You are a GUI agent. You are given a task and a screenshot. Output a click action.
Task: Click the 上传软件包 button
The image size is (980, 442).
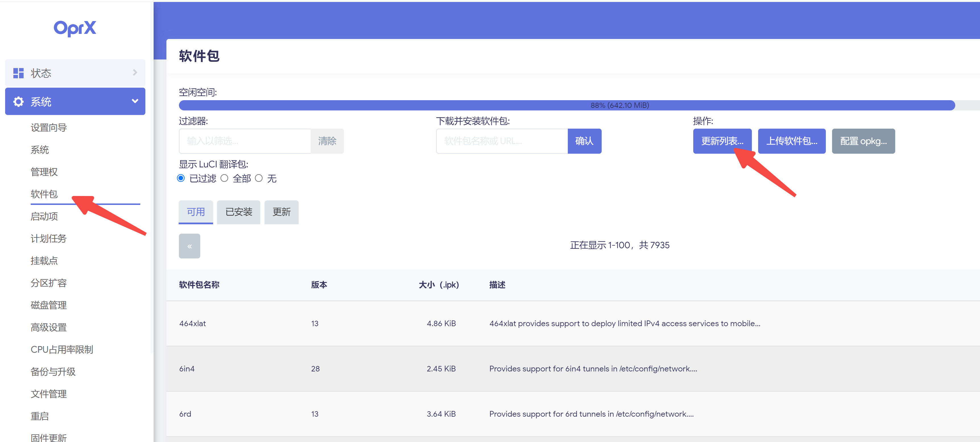791,141
